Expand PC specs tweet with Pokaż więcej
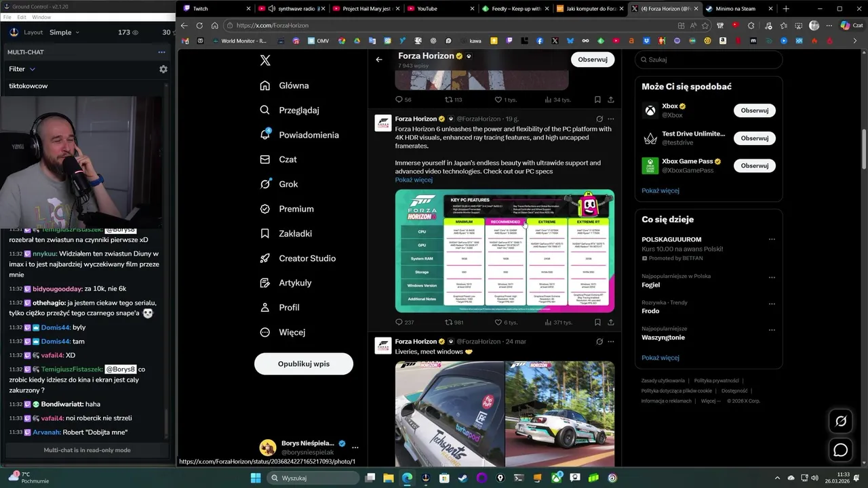The image size is (868, 488). point(414,180)
